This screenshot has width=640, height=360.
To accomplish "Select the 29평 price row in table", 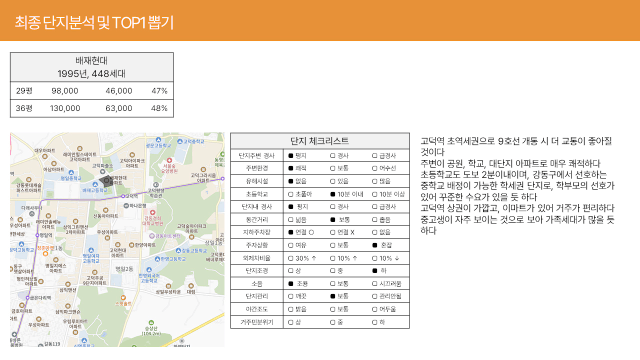I will point(92,91).
